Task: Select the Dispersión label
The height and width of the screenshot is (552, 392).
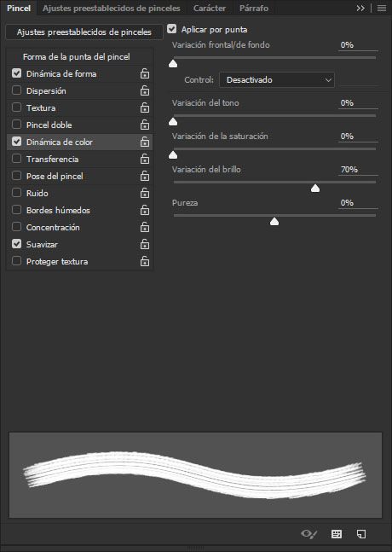Action: (46, 90)
